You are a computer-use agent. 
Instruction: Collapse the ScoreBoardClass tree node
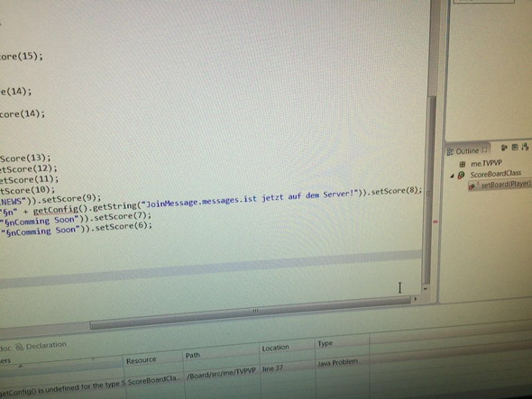pos(452,176)
